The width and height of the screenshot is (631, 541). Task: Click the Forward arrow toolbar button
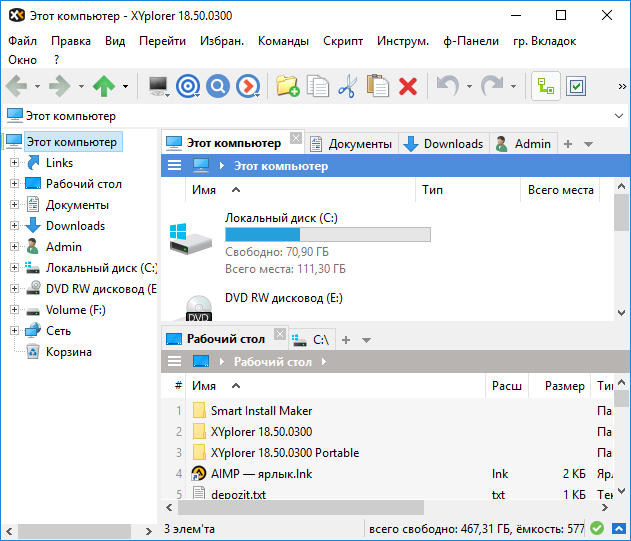[x=60, y=86]
